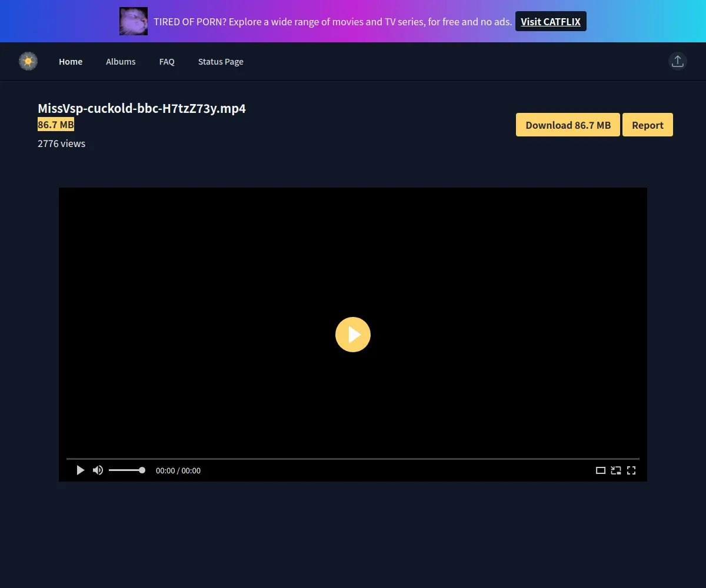Screen dimensions: 706x588
Task: Enter fullscreen with the corner brackets icon
Action: click(x=631, y=470)
